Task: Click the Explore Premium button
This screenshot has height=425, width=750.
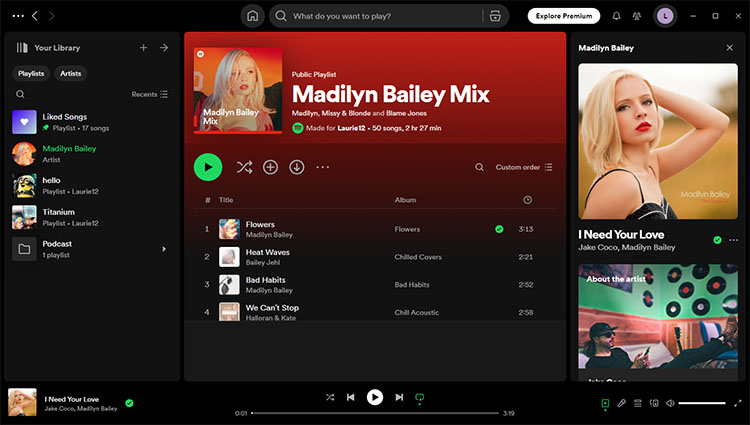Action: [564, 16]
